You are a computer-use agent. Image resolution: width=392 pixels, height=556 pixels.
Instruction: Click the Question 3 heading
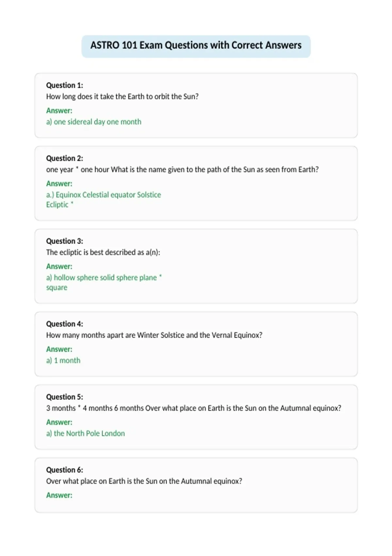coord(65,241)
